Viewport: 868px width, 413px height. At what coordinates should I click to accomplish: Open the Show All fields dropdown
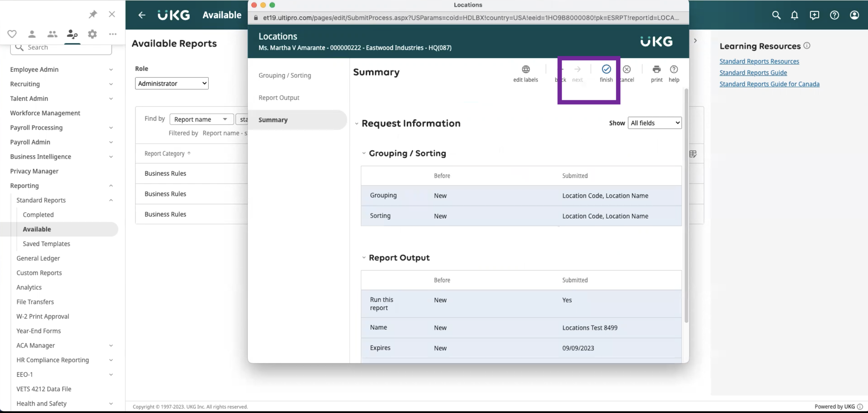pos(654,123)
